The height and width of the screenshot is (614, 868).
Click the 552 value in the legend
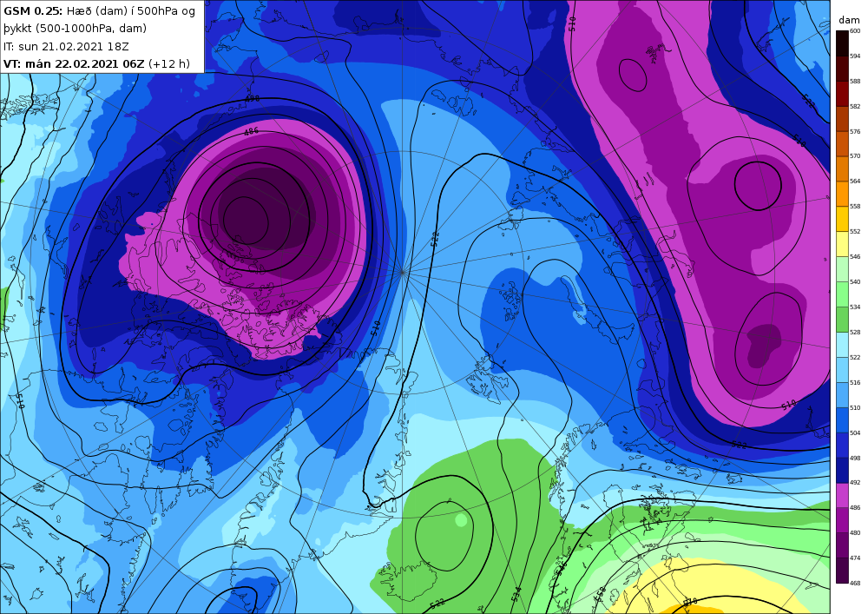855,231
